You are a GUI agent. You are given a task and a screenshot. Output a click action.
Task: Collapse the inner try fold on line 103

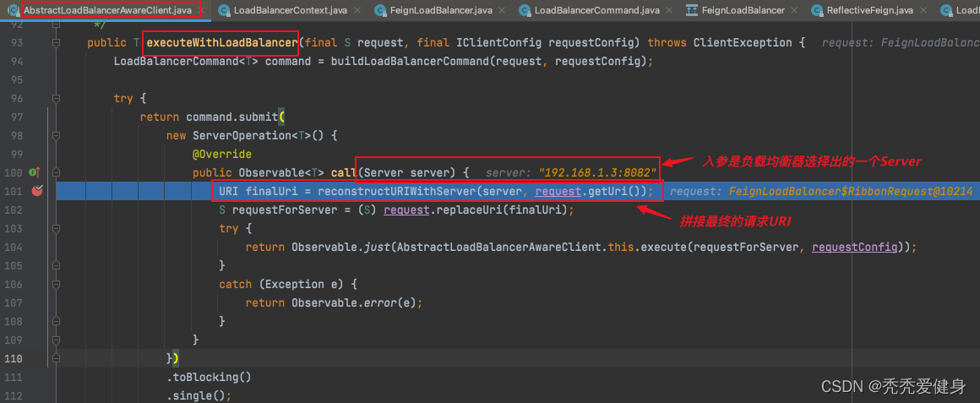click(x=57, y=228)
